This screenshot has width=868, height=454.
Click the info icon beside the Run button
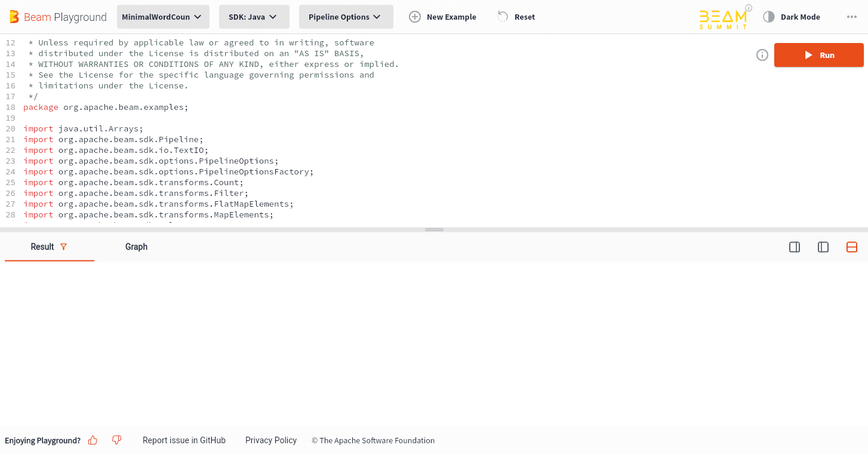tap(762, 54)
